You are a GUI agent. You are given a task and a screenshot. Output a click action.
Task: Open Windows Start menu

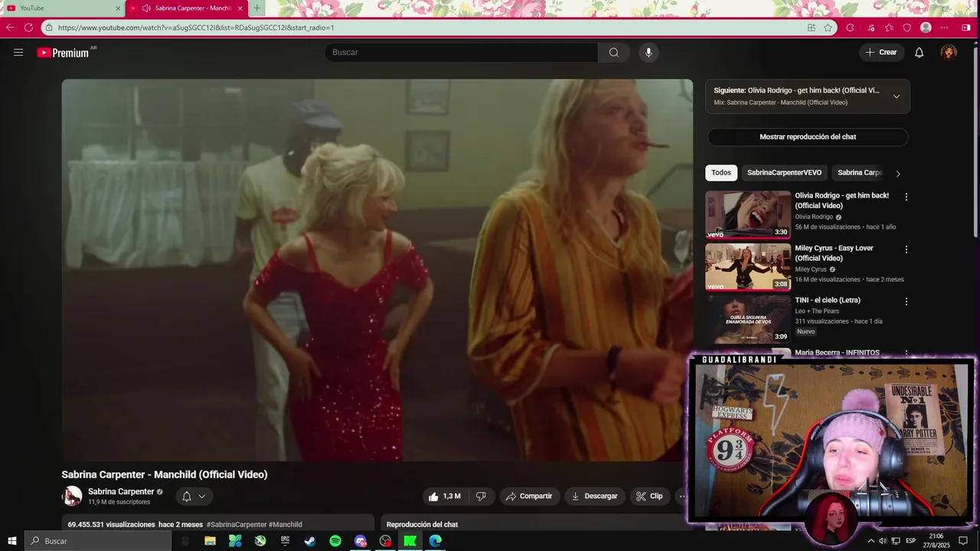(x=12, y=541)
